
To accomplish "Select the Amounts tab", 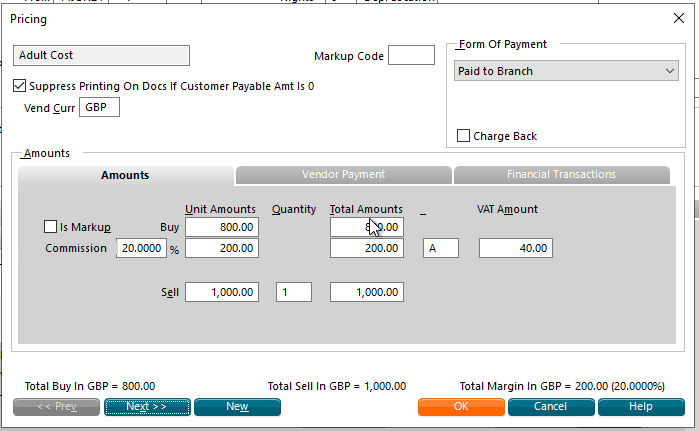I will coord(125,175).
